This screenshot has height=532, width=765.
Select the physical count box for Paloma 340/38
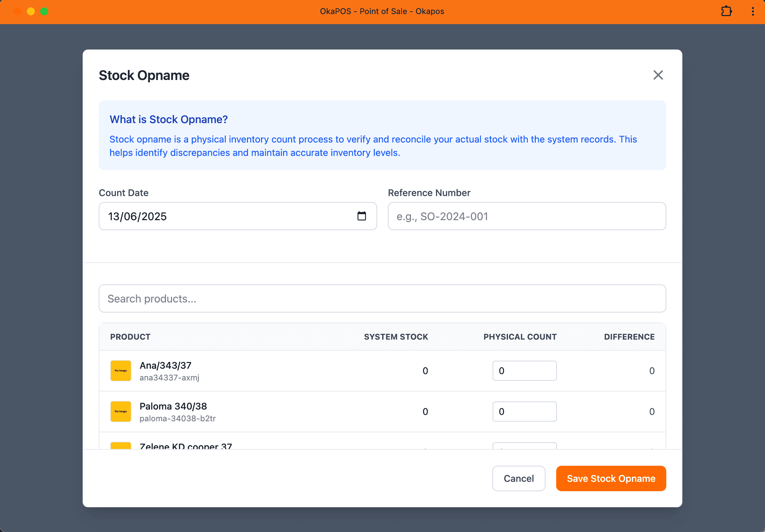point(524,411)
